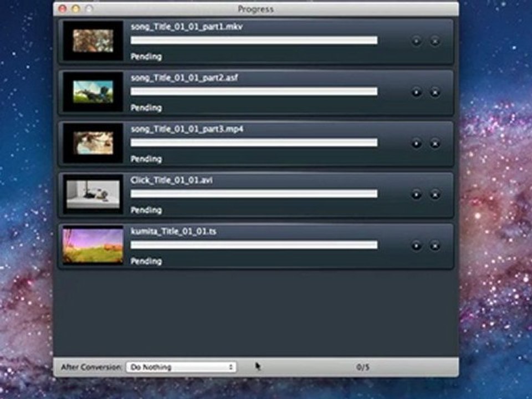Click the Pending status of Click_Title_01_01.avi
The image size is (532, 399).
tap(146, 211)
